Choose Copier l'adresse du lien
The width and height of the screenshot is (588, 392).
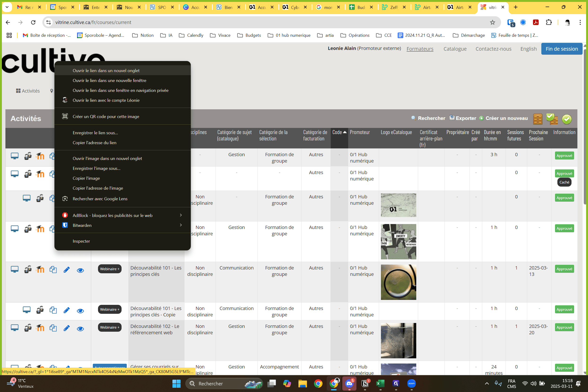click(122, 143)
